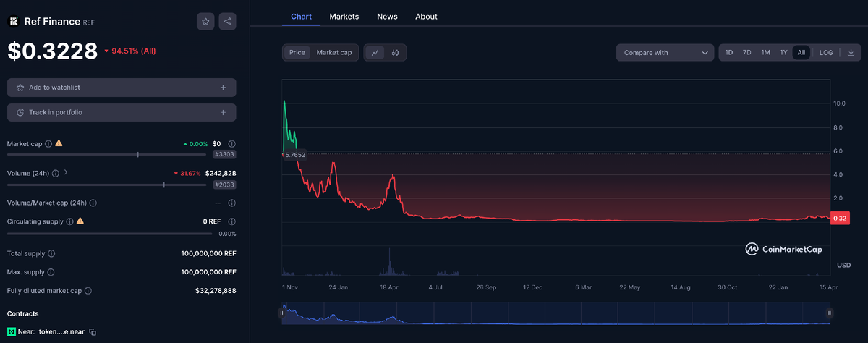This screenshot has width=868, height=343.
Task: Click the Market cap rank slider bar
Action: 106,154
